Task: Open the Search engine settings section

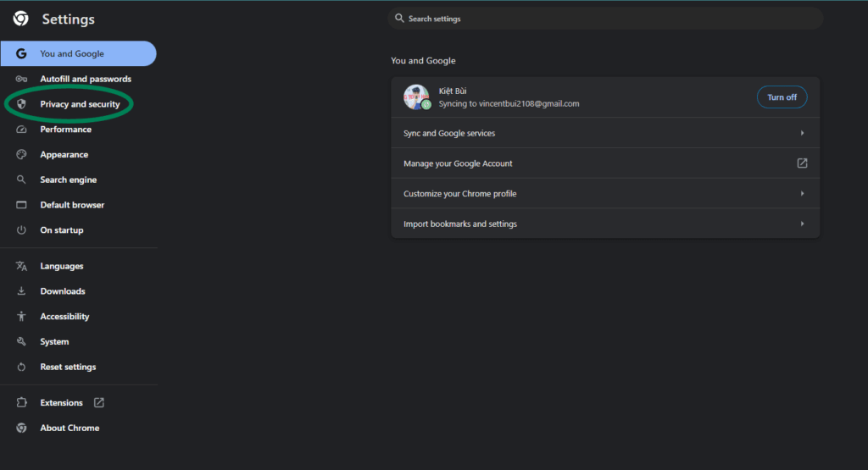Action: [68, 180]
